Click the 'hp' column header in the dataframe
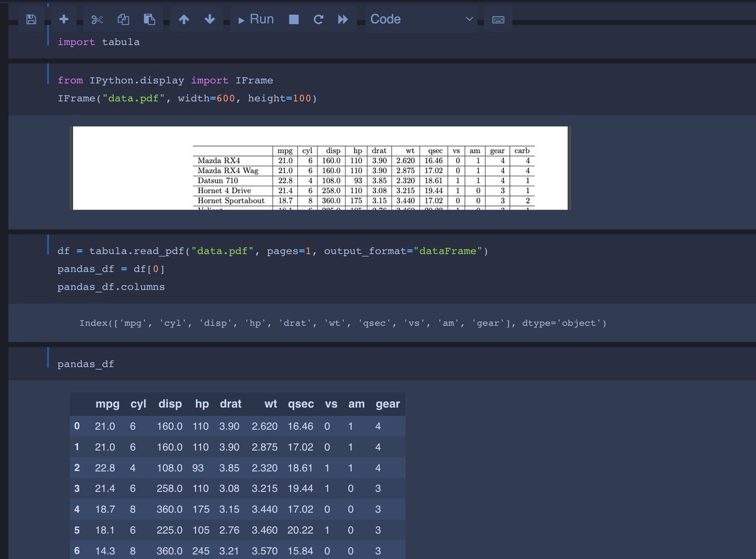Image resolution: width=756 pixels, height=559 pixels. [x=202, y=404]
